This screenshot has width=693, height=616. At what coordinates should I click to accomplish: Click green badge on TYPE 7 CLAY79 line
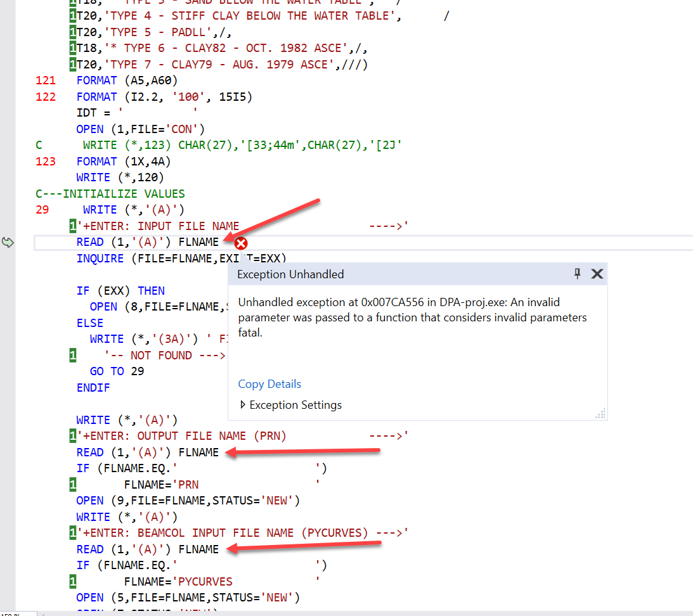(73, 63)
